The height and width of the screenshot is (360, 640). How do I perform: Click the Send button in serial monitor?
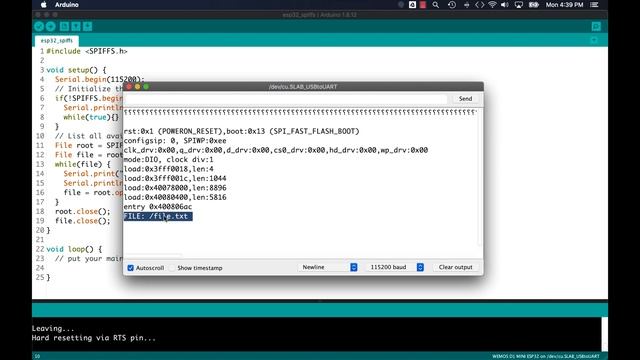click(x=465, y=99)
